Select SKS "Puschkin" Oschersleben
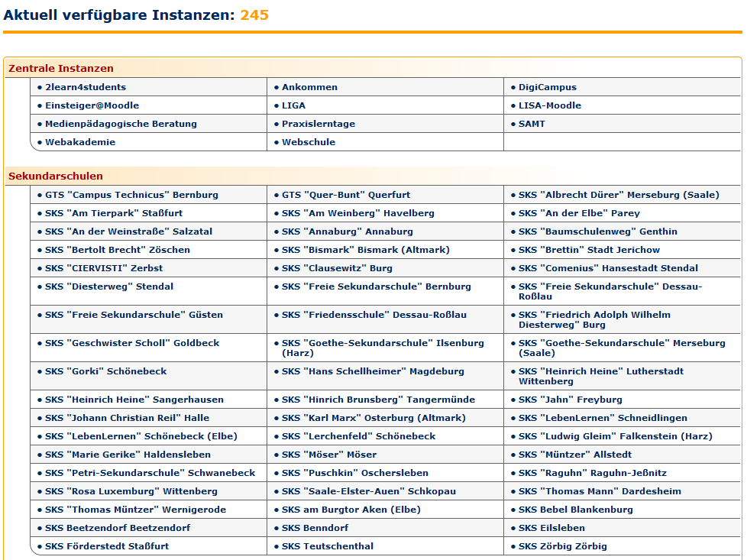 (355, 473)
